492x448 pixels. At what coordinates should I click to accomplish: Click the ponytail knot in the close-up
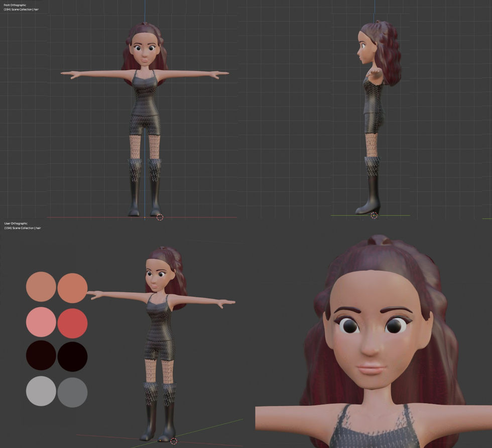pos(379,240)
